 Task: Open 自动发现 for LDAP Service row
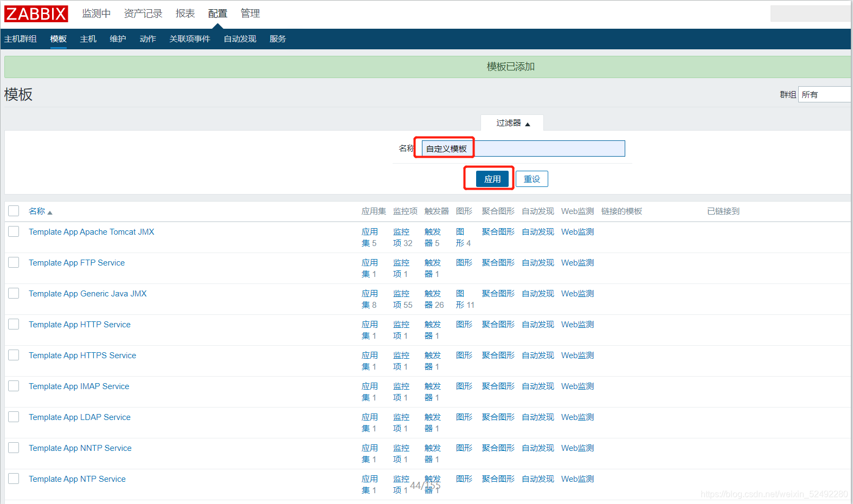click(538, 417)
